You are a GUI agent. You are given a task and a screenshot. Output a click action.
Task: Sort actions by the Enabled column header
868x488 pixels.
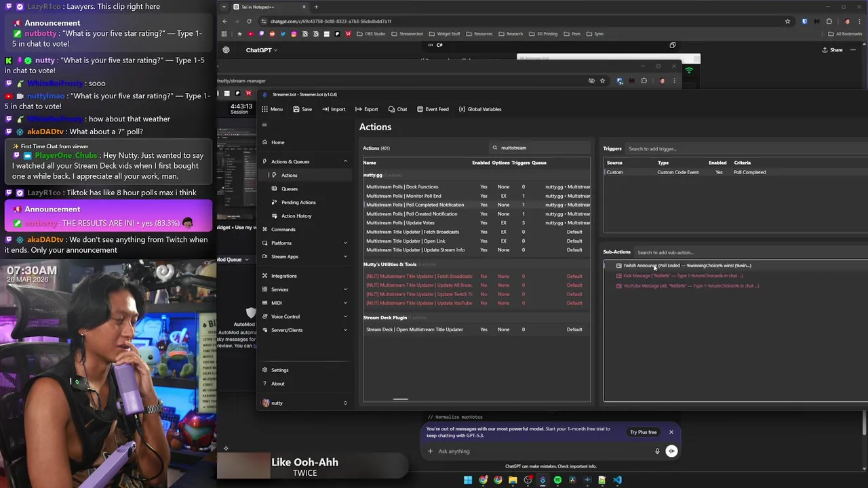pos(481,163)
